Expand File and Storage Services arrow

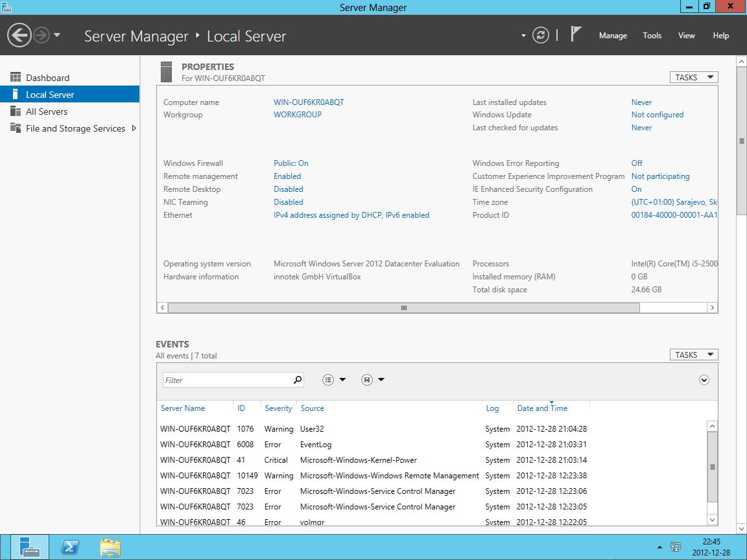click(134, 128)
